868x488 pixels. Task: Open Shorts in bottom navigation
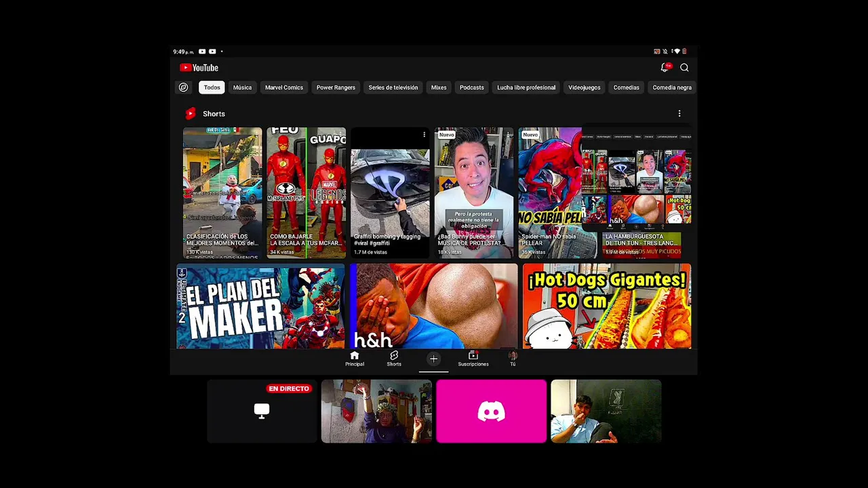394,359
